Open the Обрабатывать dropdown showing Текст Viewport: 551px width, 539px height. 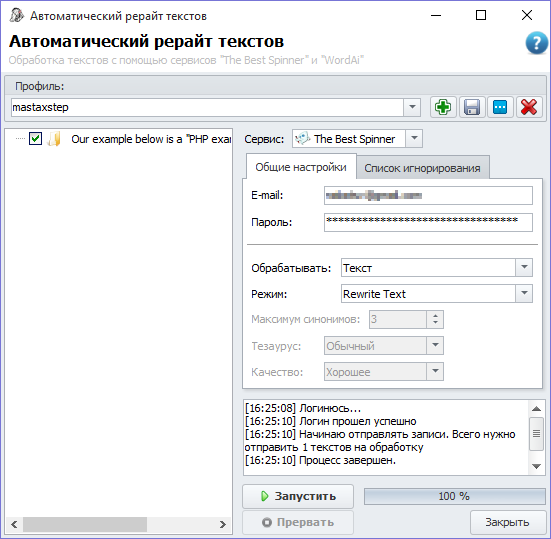pyautogui.click(x=524, y=267)
